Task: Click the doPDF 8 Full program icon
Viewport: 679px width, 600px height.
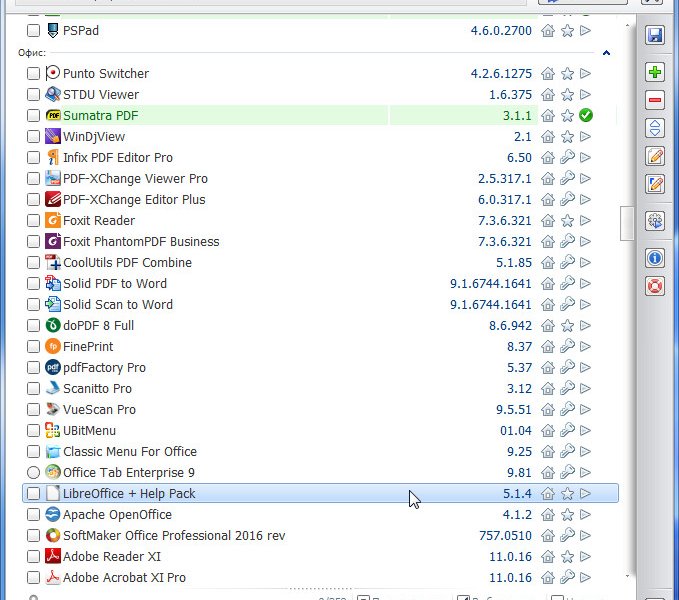Action: point(53,325)
